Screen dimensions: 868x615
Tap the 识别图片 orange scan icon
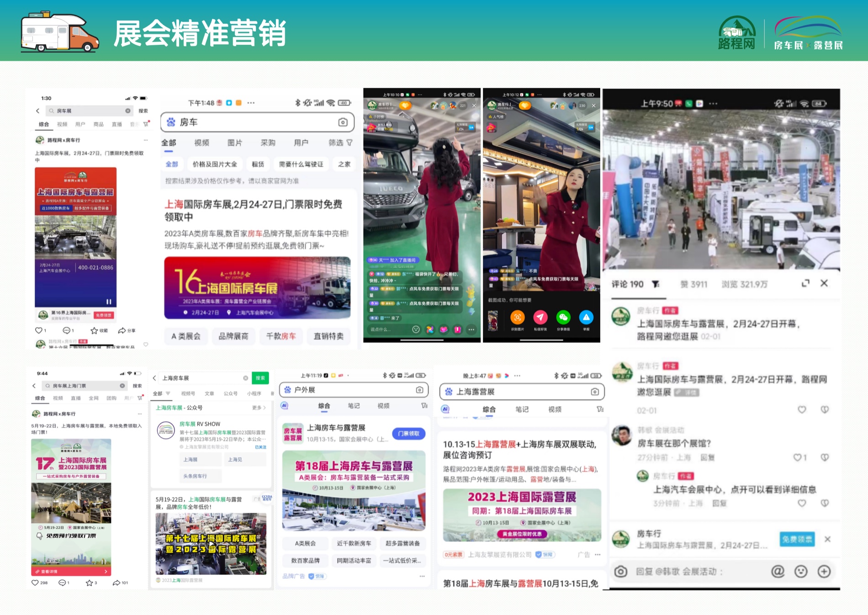pyautogui.click(x=517, y=317)
